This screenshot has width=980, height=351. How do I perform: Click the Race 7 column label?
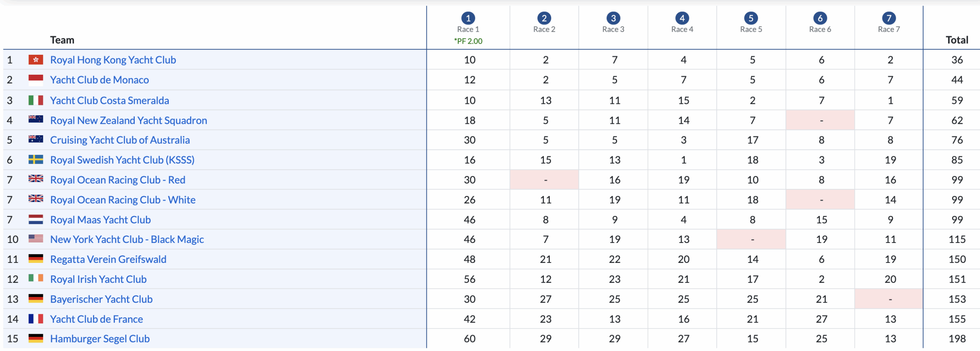coord(889,30)
